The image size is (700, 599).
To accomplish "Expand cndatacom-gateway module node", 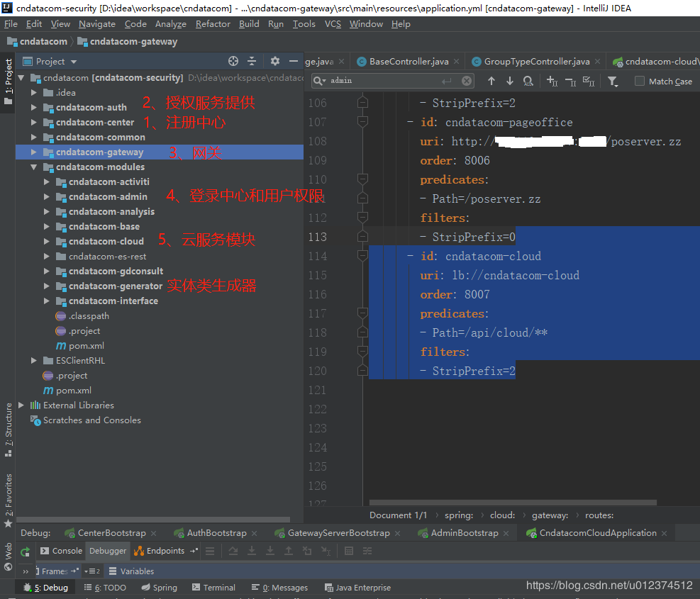I will pyautogui.click(x=34, y=152).
